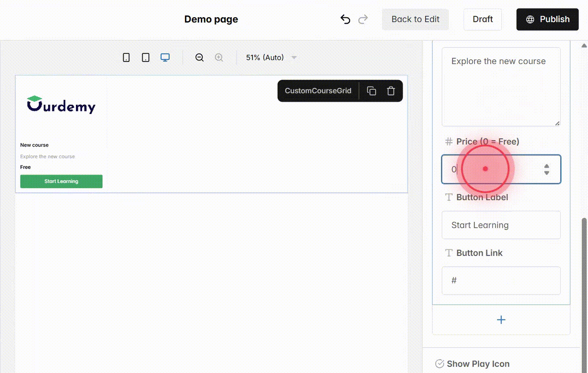Select the CustomCourseGrid label

pyautogui.click(x=318, y=91)
